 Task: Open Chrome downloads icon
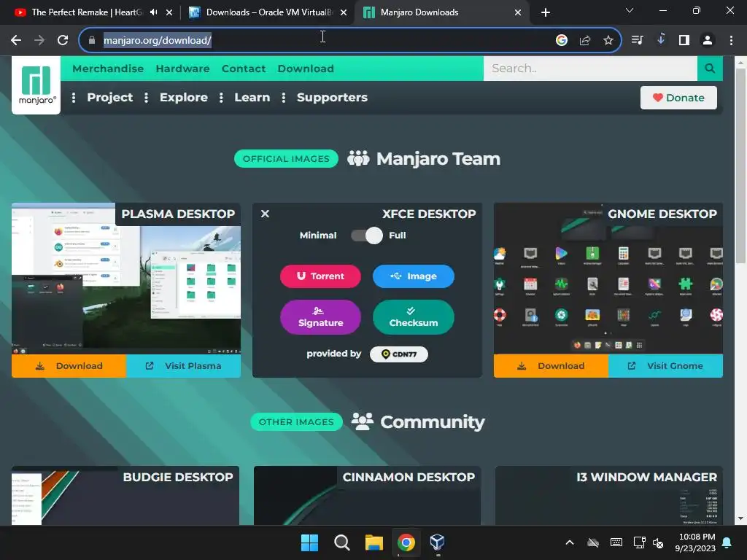(x=661, y=39)
